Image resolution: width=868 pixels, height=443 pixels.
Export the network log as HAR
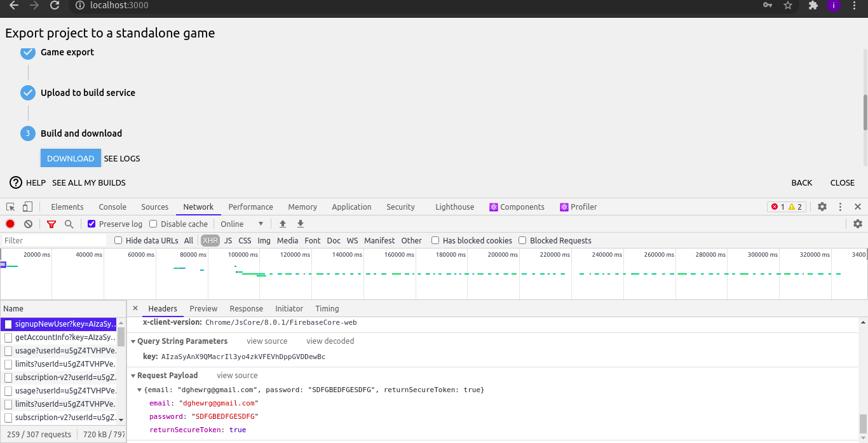(x=300, y=224)
